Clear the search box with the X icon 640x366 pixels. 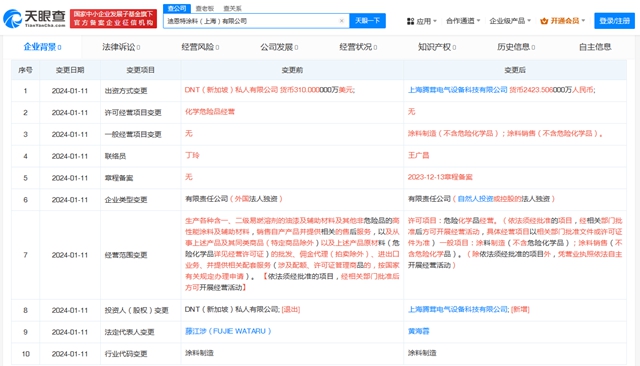(342, 21)
